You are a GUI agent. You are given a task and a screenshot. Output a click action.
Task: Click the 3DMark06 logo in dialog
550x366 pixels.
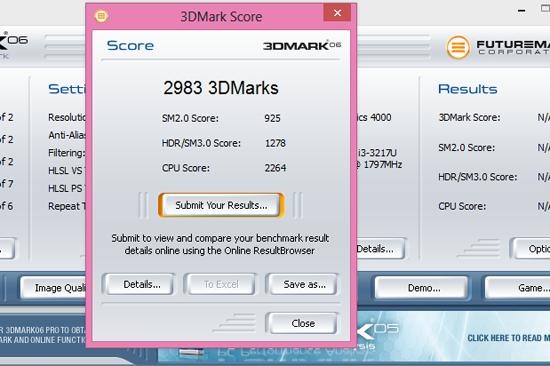tap(302, 45)
